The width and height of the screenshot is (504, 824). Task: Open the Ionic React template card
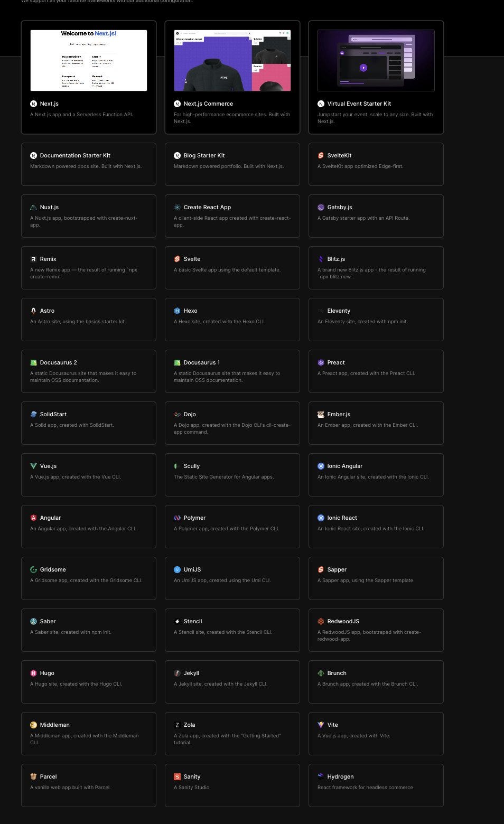pos(376,526)
